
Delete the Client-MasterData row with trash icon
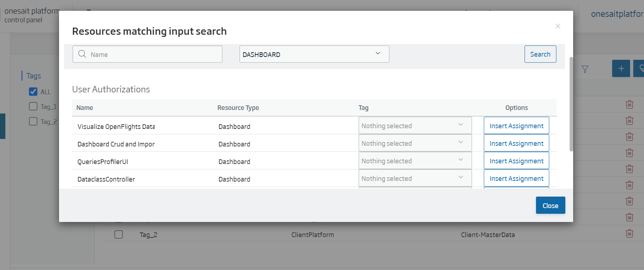pos(629,233)
